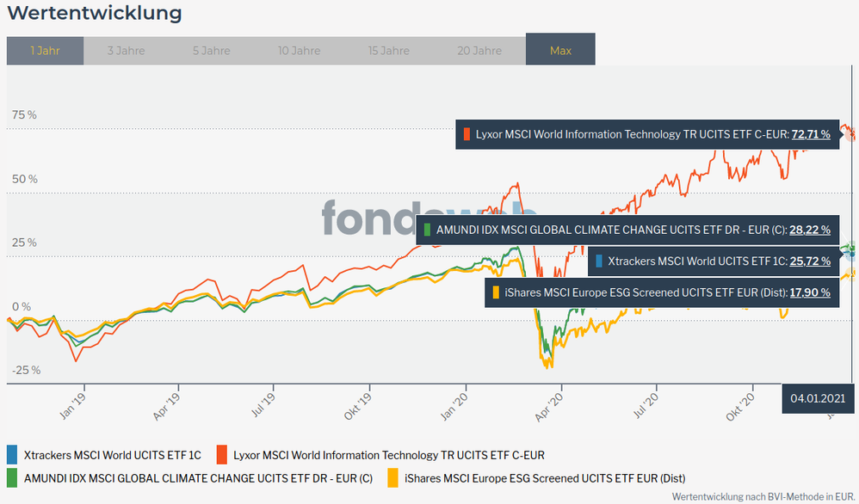This screenshot has height=504, width=859.
Task: Click the 17,90 % iShares performance value
Action: (810, 292)
